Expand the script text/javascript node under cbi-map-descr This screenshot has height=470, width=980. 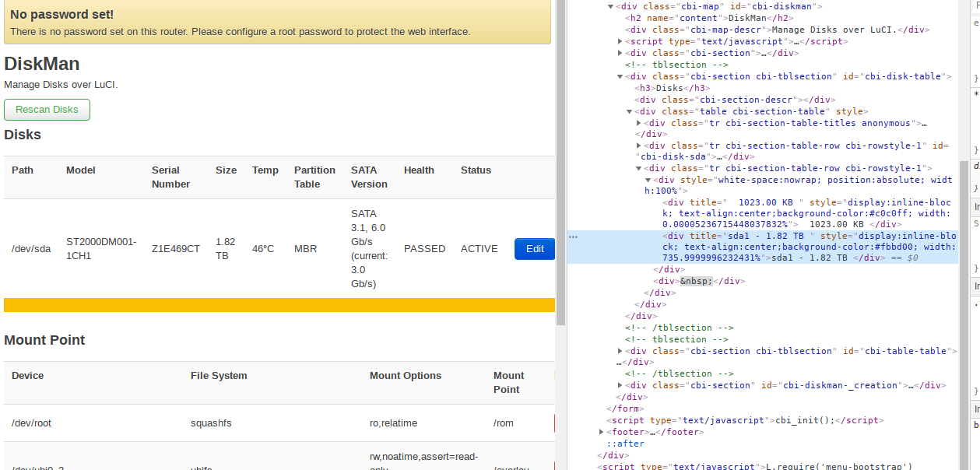point(620,41)
